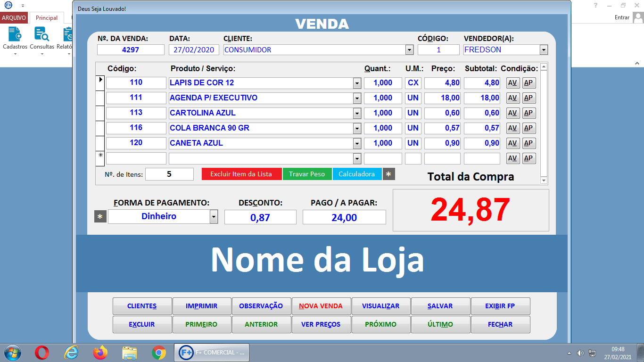The image size is (644, 362).
Task: Select AV condition on LAPIS DE COR row
Action: [512, 82]
